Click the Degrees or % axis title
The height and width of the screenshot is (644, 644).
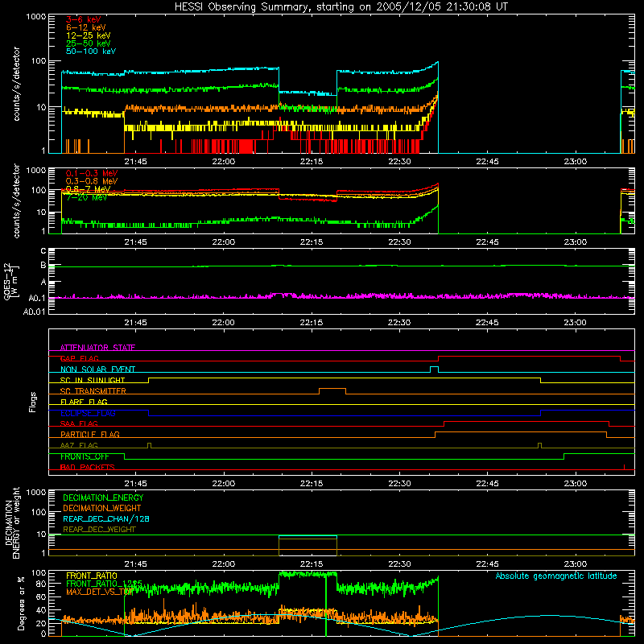(21, 603)
